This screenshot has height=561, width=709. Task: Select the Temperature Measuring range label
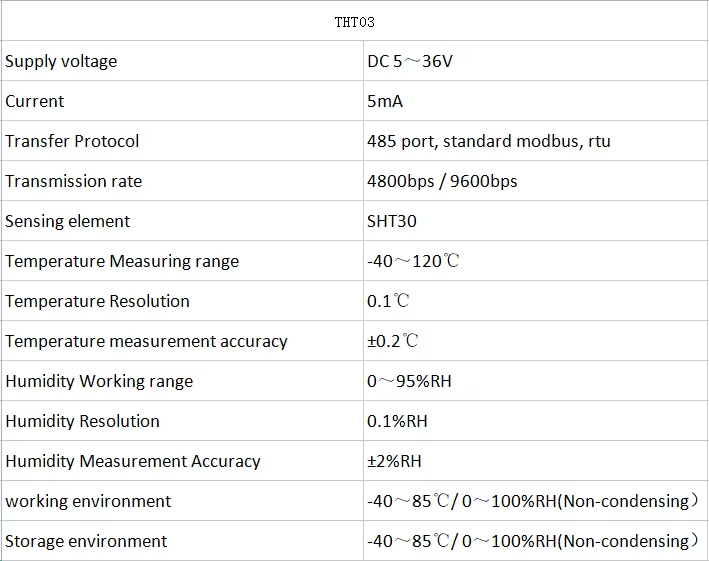[x=122, y=261]
